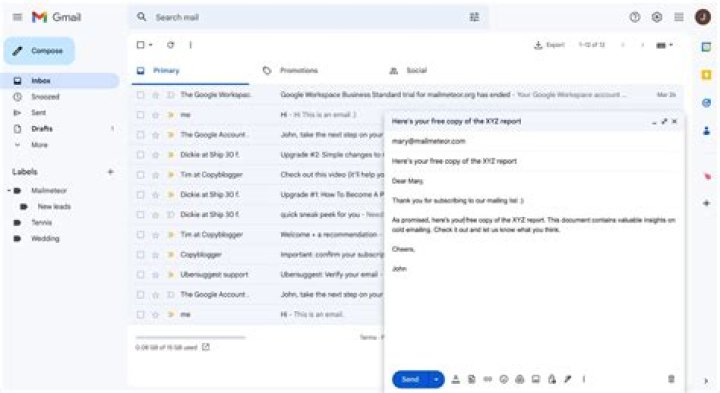Open the New leads label
The width and height of the screenshot is (720, 393).
tap(54, 207)
